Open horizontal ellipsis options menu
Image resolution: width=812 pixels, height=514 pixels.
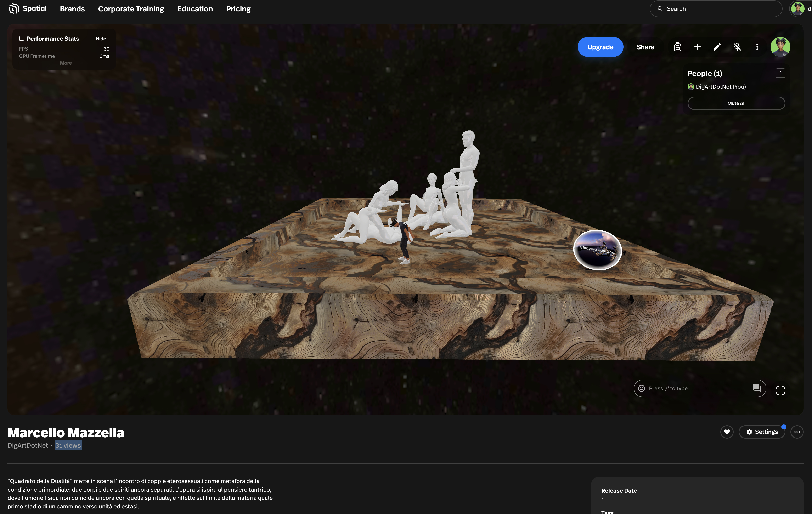click(797, 432)
